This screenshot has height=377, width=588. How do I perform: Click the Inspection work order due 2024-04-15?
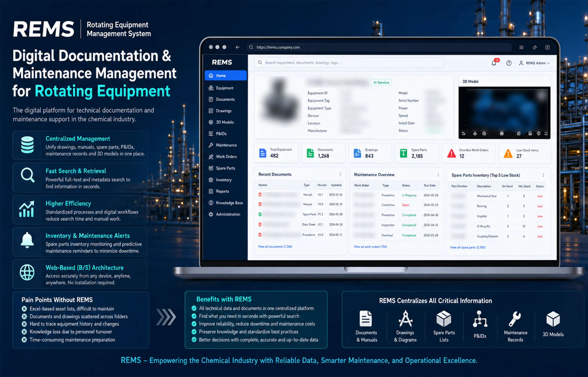click(x=396, y=225)
